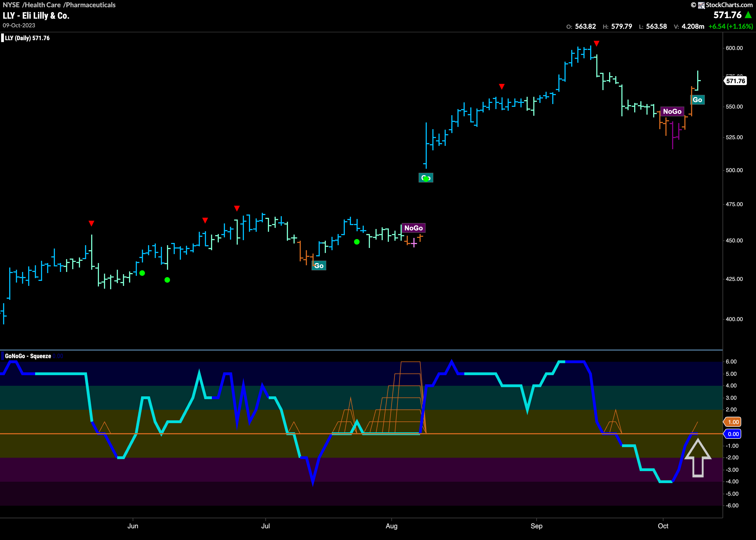
Task: Click the high value '579.79'
Action: (622, 26)
